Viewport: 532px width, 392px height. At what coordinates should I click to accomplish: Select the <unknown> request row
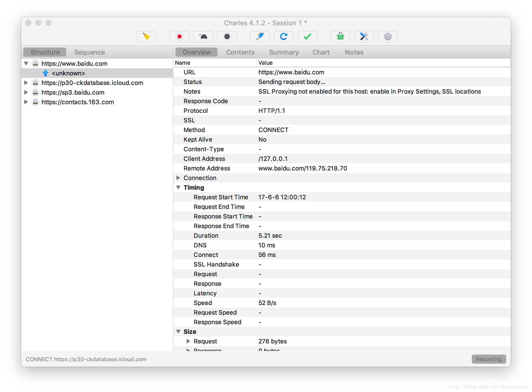tap(97, 73)
